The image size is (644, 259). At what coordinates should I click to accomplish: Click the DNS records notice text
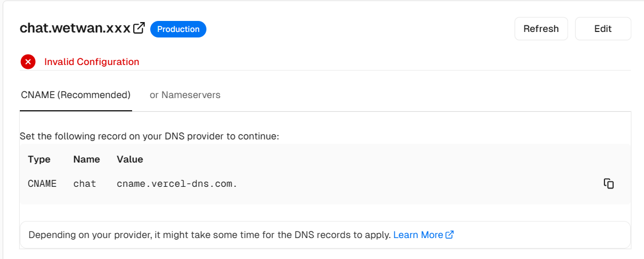coord(210,235)
